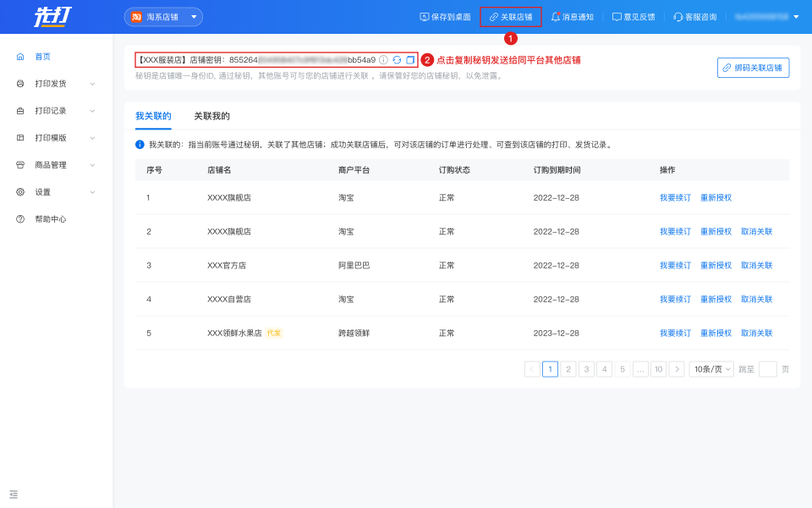The width and height of the screenshot is (812, 508).
Task: Click 取消关联 for XXX官方店 row
Action: pyautogui.click(x=756, y=265)
